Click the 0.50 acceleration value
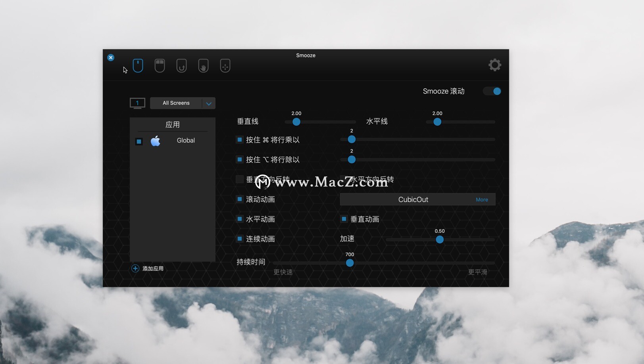The width and height of the screenshot is (644, 364). click(x=440, y=231)
